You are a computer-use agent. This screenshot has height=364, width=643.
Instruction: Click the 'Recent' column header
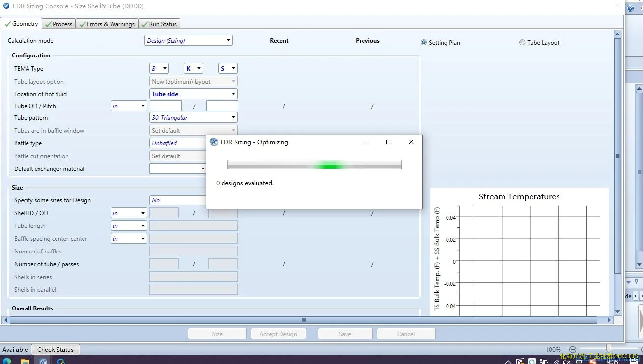coord(279,41)
